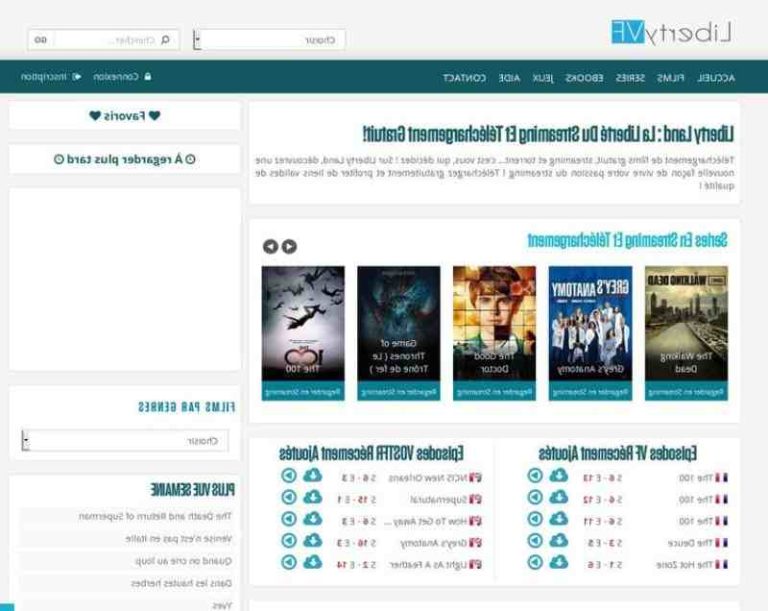
Task: Open Quand on crie au loup
Action: point(183,561)
